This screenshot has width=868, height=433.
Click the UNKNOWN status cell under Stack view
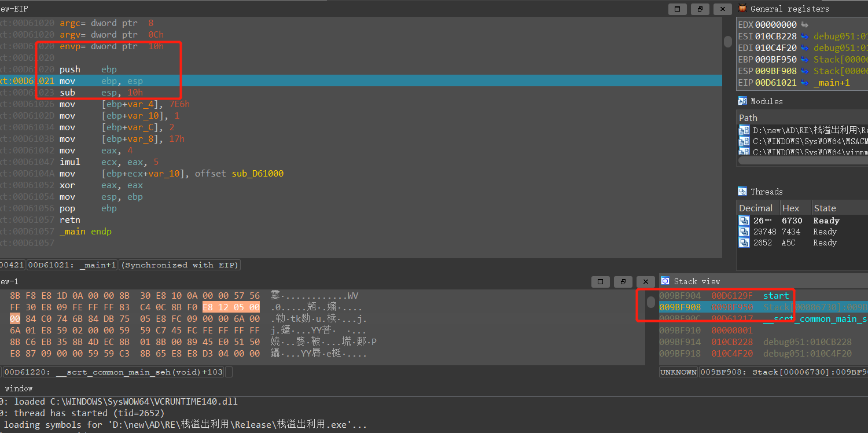(678, 372)
